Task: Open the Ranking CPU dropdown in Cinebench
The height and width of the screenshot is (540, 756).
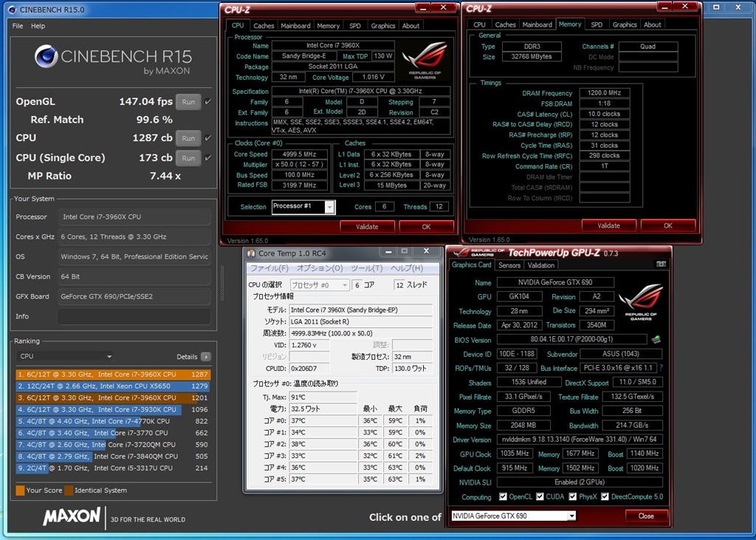Action: click(65, 356)
